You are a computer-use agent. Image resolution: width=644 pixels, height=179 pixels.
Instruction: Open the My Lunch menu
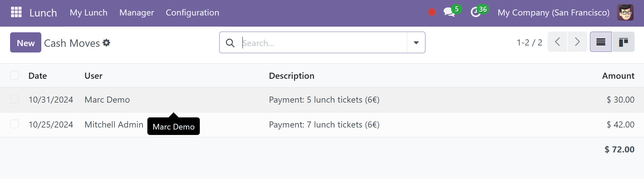[89, 12]
